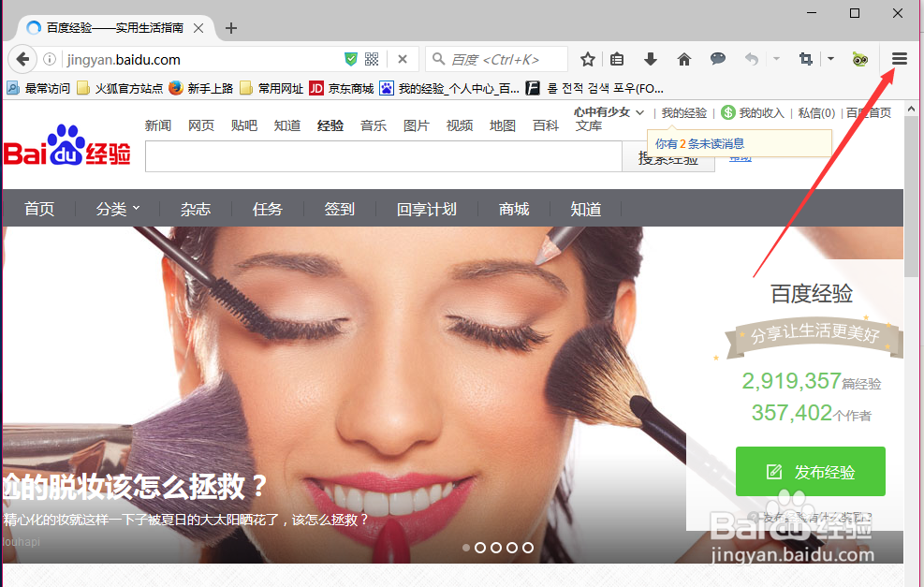The height and width of the screenshot is (587, 924).
Task: Expand the dropdown next to undo arrow
Action: pyautogui.click(x=776, y=59)
